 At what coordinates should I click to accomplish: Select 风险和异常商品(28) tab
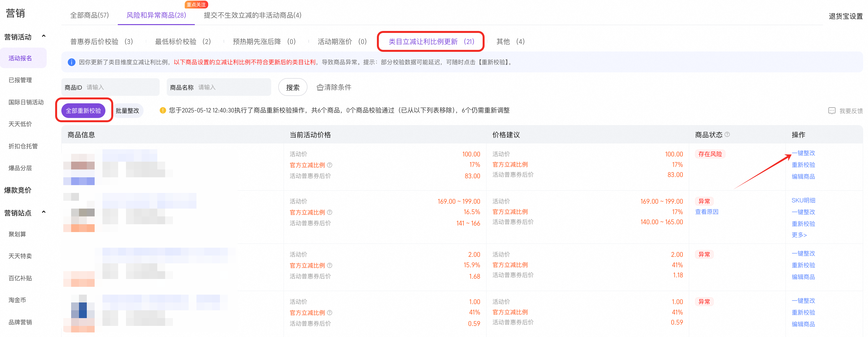tap(156, 15)
